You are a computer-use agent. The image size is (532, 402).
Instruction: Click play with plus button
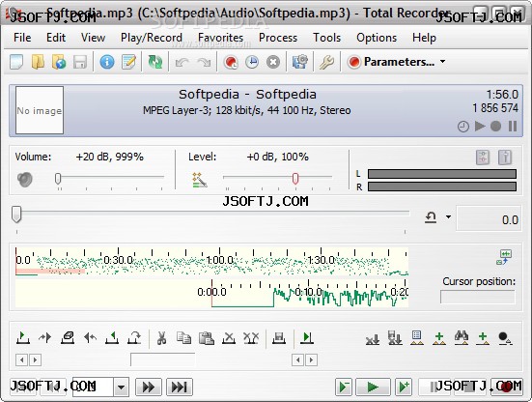click(404, 387)
